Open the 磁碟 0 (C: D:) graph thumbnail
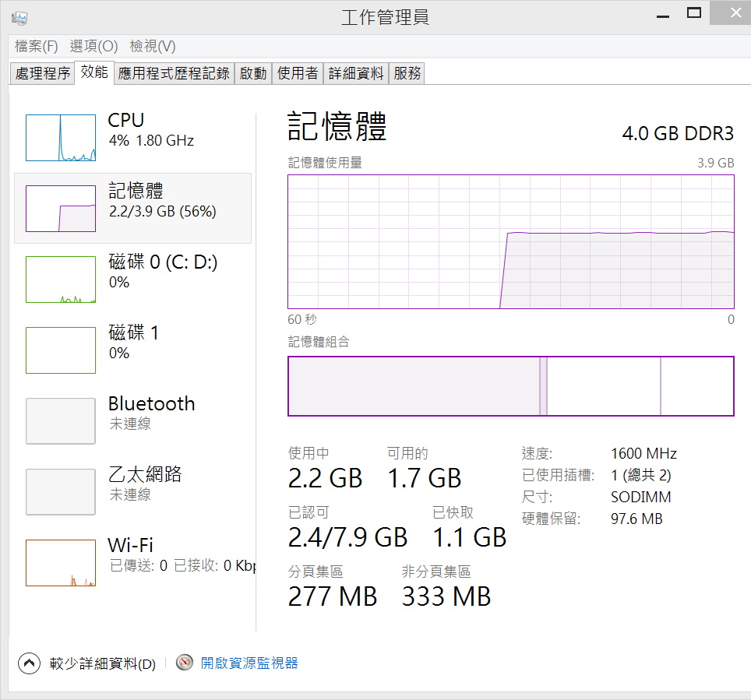 61,280
